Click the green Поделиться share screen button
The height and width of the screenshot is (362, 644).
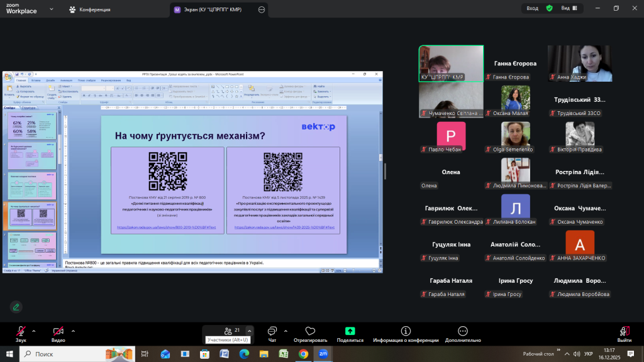tap(350, 332)
